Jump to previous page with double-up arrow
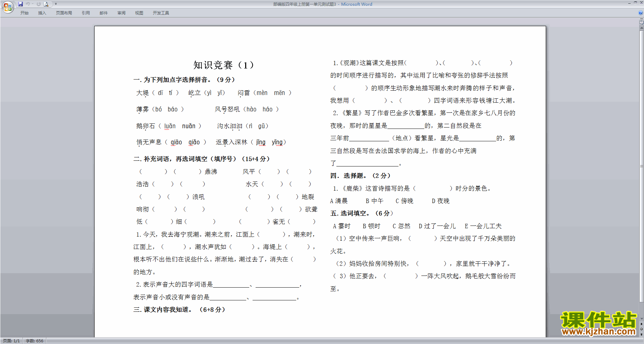Screen dimensions: 644x344 coord(641,324)
